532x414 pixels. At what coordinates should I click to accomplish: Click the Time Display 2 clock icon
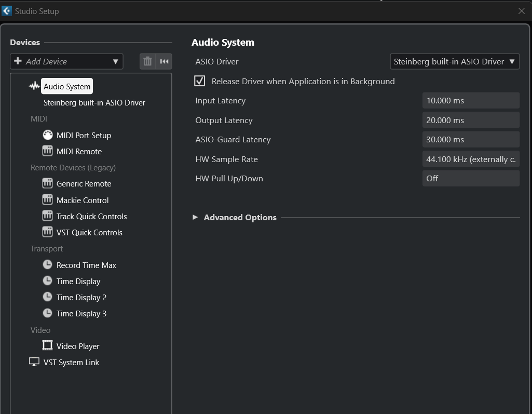(48, 297)
